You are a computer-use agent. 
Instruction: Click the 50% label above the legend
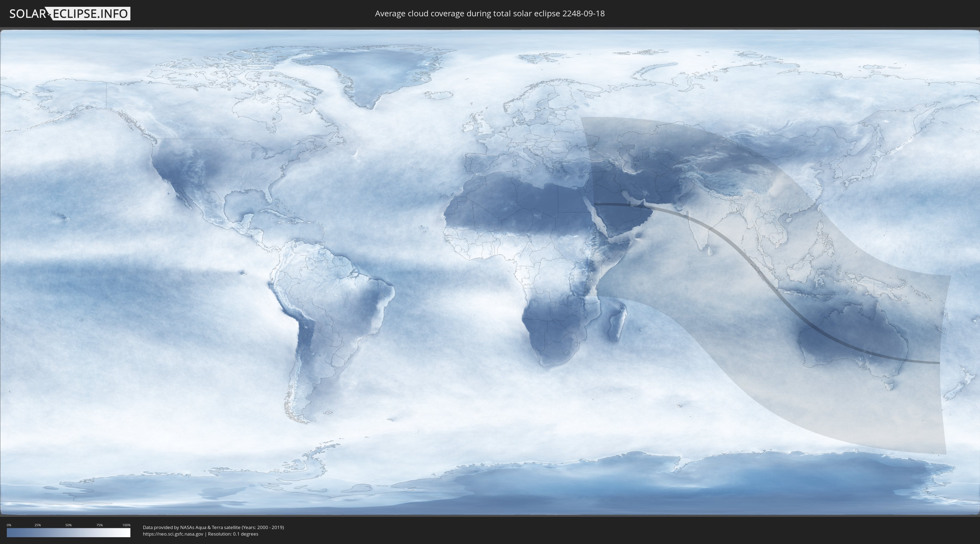pos(69,525)
